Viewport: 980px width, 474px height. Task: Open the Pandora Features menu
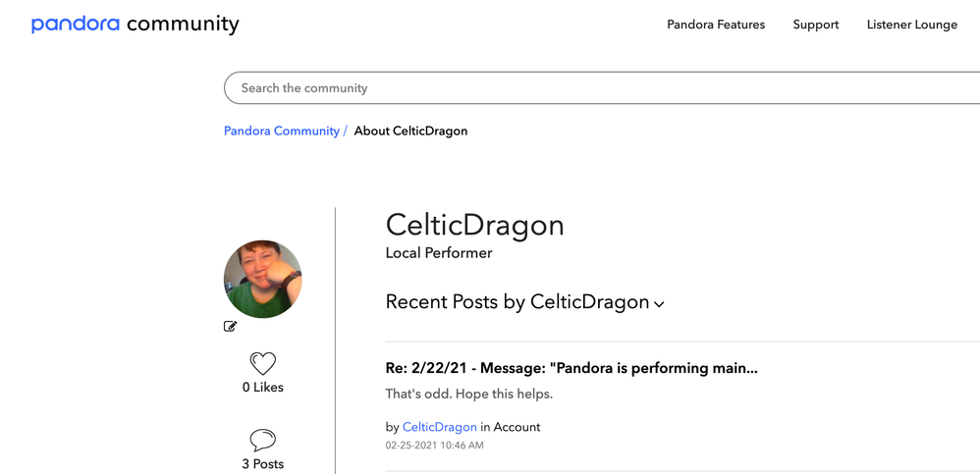(x=715, y=25)
